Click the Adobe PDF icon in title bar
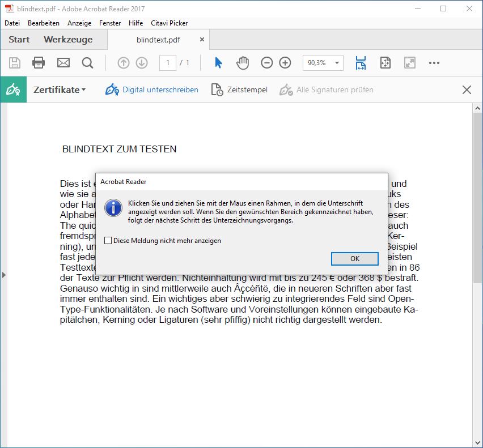This screenshot has height=448, width=483. [x=10, y=8]
